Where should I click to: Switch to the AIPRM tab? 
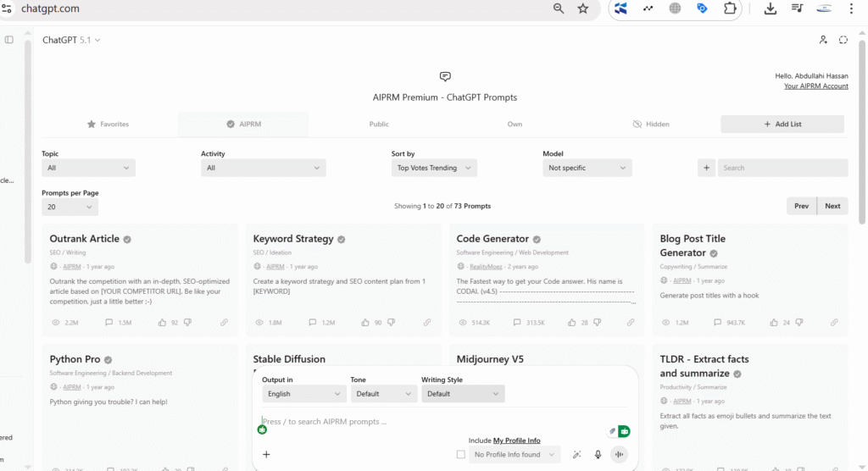click(243, 124)
